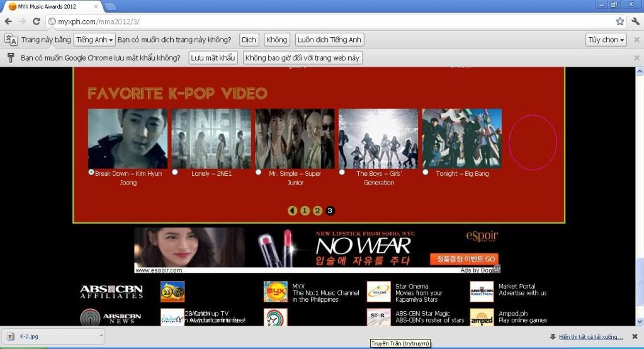Click the Korean event GO button in ad
Viewport: 644px width, 349px height.
click(x=465, y=259)
